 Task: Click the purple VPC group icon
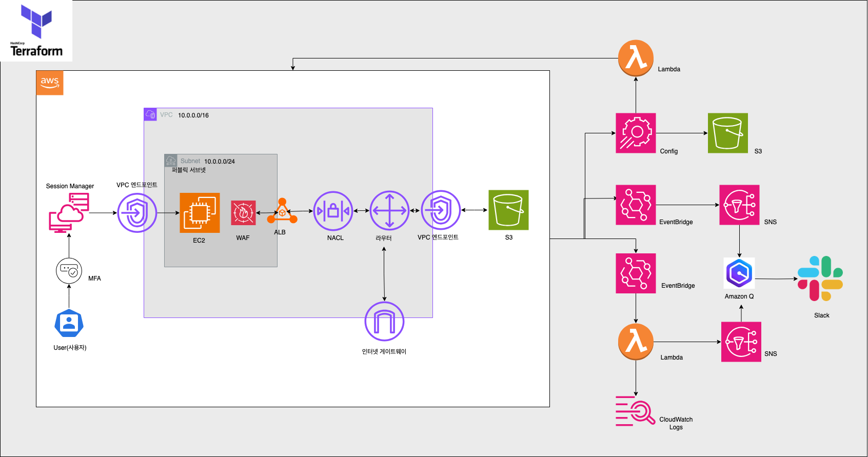tap(150, 114)
